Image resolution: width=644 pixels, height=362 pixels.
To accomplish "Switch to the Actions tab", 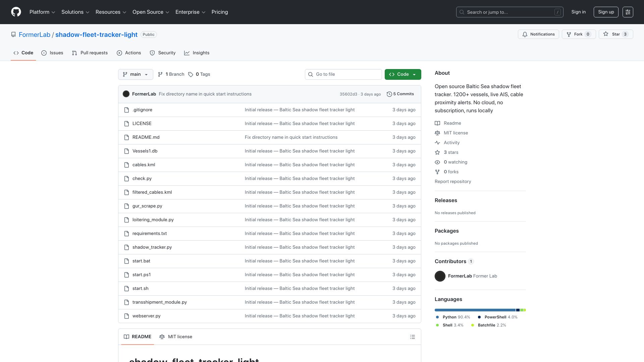I will [x=129, y=53].
